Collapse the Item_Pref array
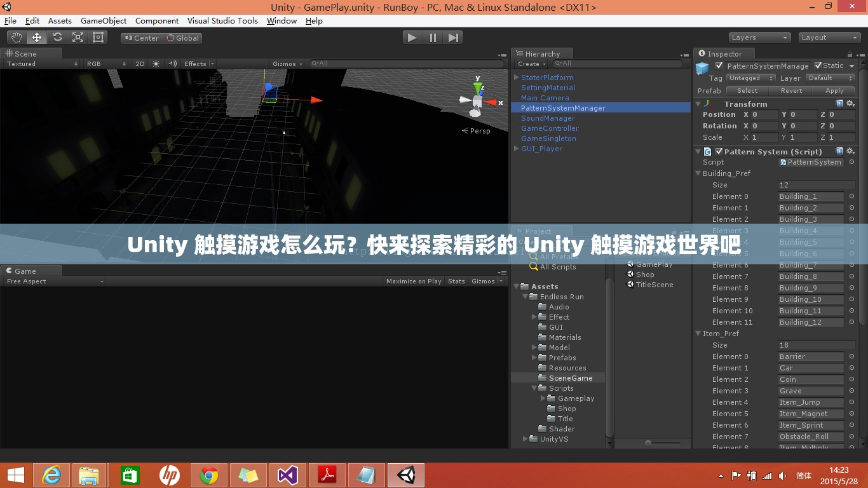The width and height of the screenshot is (868, 488). (698, 334)
